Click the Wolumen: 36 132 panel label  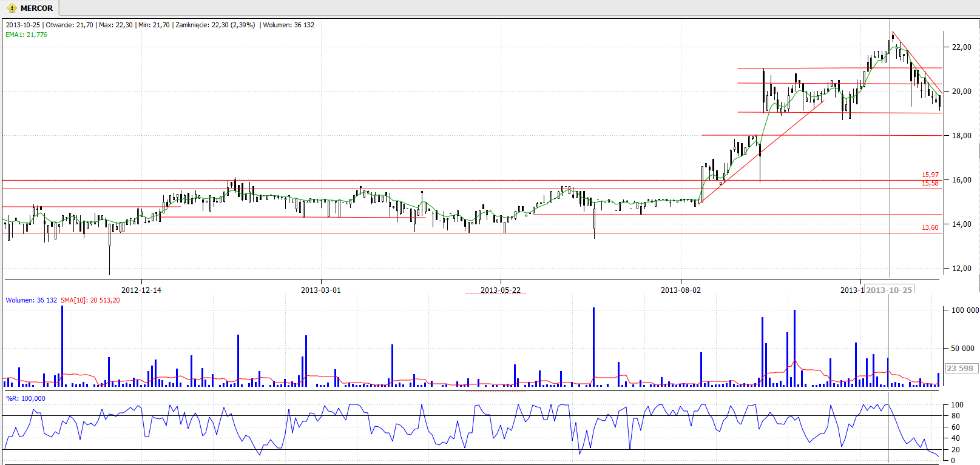(x=32, y=300)
